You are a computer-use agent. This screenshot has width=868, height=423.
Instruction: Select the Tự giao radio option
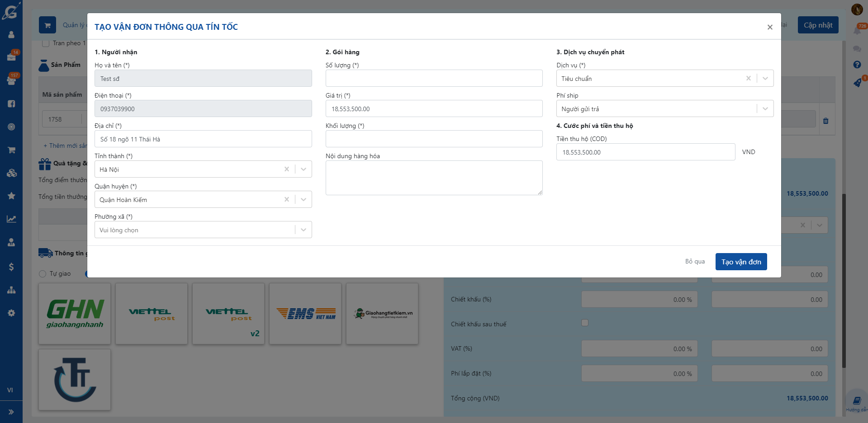(43, 274)
